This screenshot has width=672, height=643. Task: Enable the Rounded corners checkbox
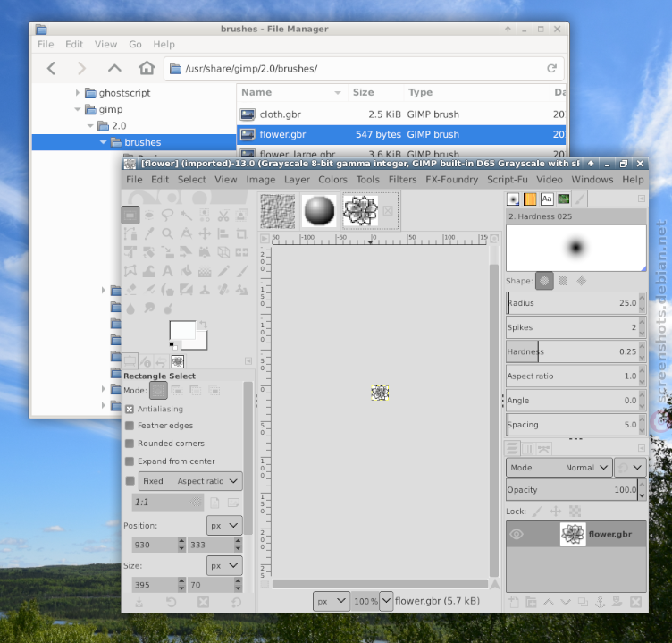point(130,444)
